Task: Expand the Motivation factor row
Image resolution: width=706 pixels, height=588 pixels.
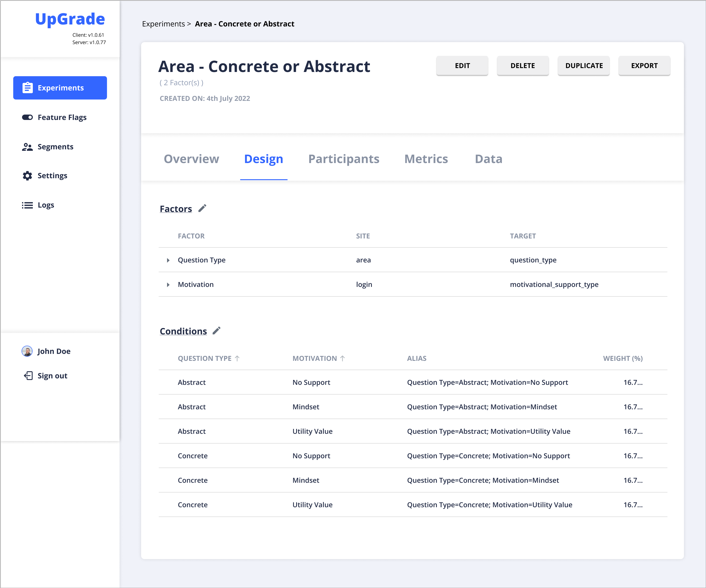Action: (168, 285)
